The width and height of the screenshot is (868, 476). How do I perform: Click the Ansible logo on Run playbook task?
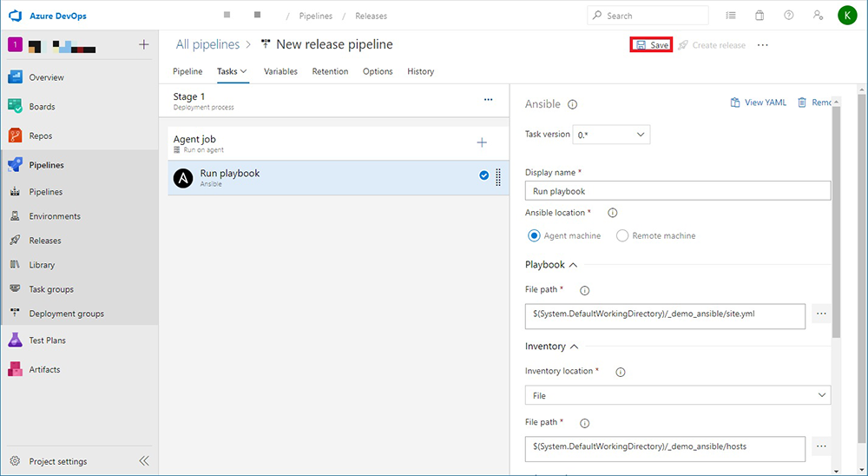coord(183,178)
